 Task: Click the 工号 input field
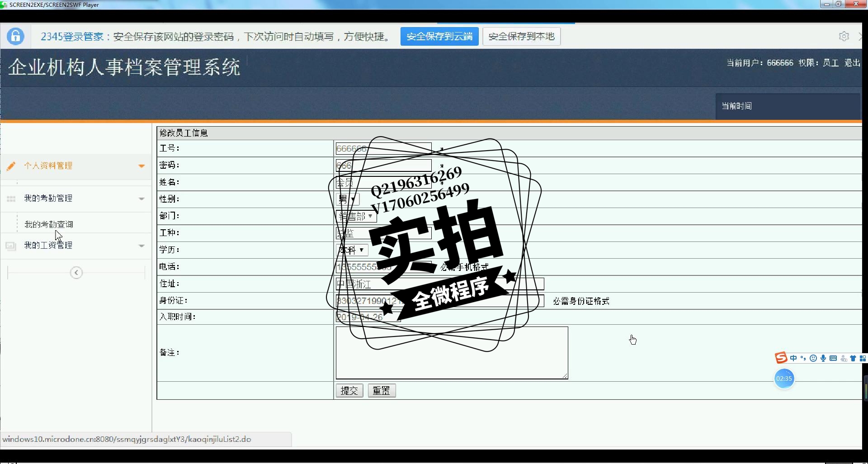pos(384,148)
